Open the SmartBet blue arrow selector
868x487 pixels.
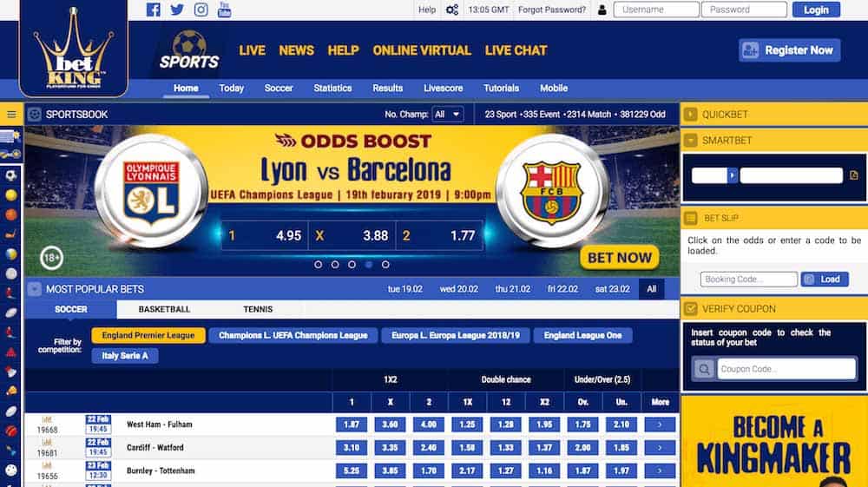[732, 175]
